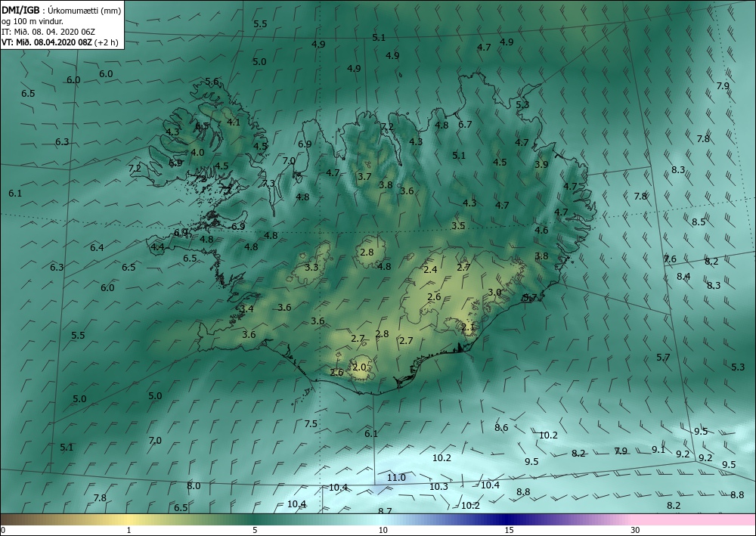Click the initial time line "IT: Mið. 08. 04. 2020 06Z"
The image size is (756, 536).
pos(48,32)
